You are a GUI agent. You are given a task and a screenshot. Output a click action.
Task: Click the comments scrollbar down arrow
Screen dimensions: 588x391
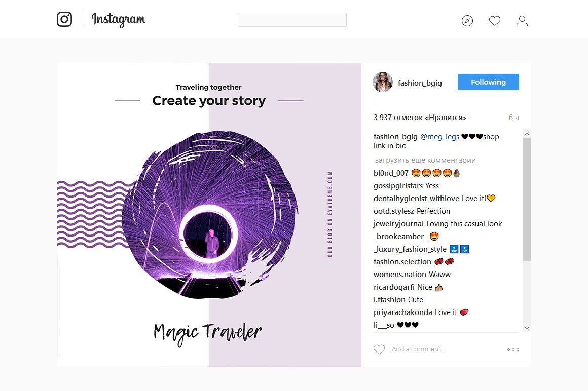tap(527, 328)
